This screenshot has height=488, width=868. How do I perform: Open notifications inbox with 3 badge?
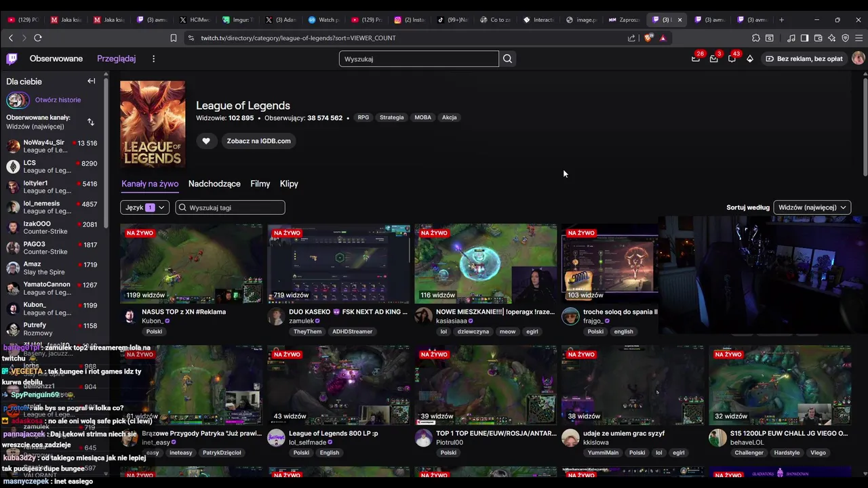713,59
